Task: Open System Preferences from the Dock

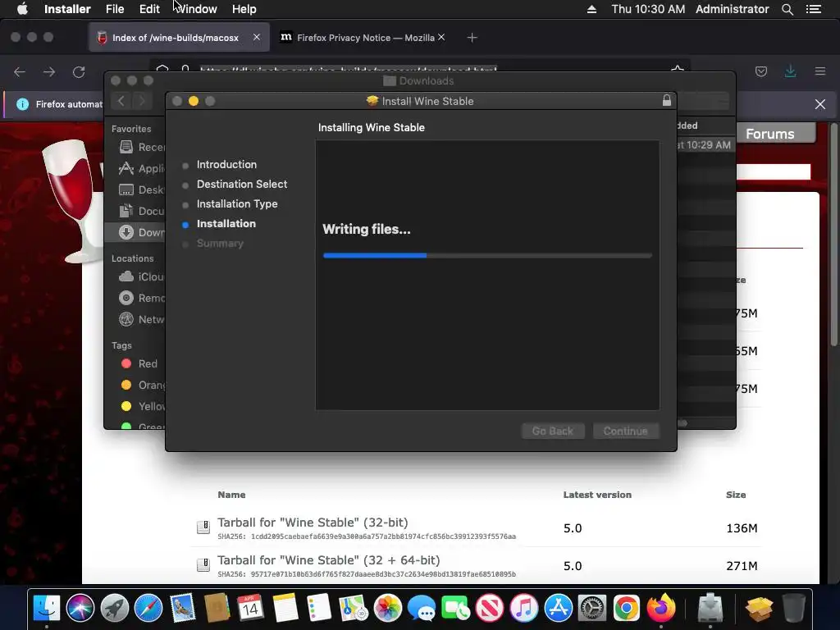Action: pyautogui.click(x=592, y=608)
